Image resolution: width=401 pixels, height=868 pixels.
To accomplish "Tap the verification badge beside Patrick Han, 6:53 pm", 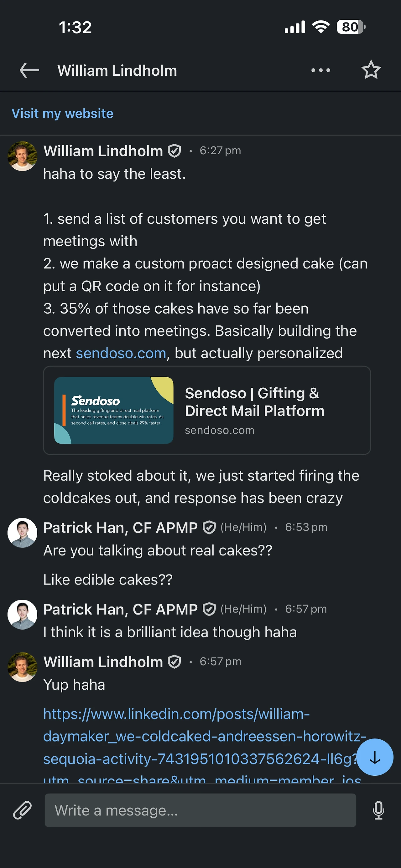I will coord(209,527).
